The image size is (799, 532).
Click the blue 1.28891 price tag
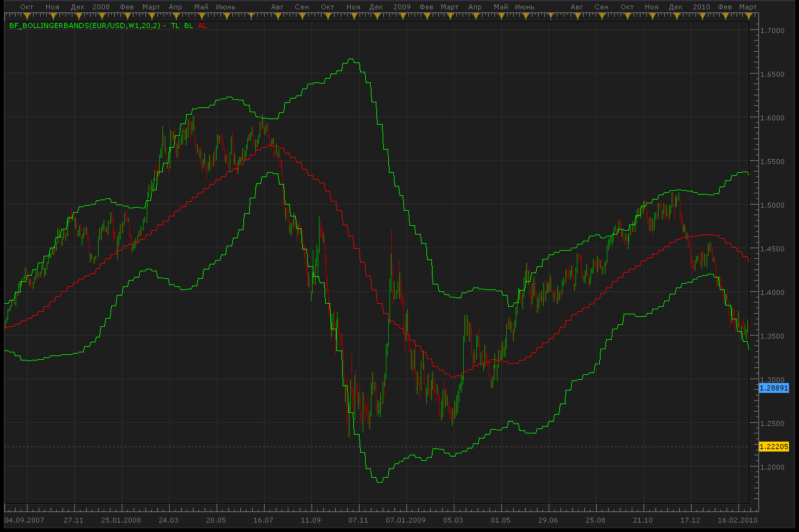(773, 388)
